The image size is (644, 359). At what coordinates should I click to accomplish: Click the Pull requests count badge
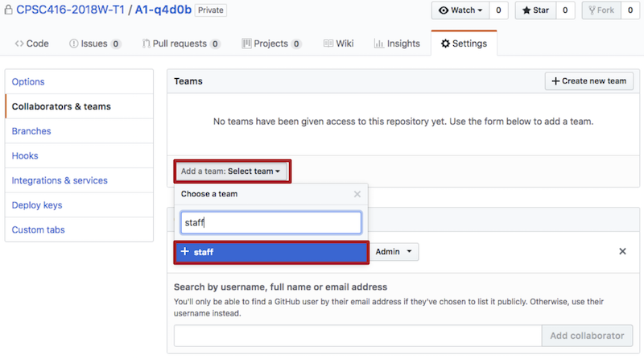point(215,43)
